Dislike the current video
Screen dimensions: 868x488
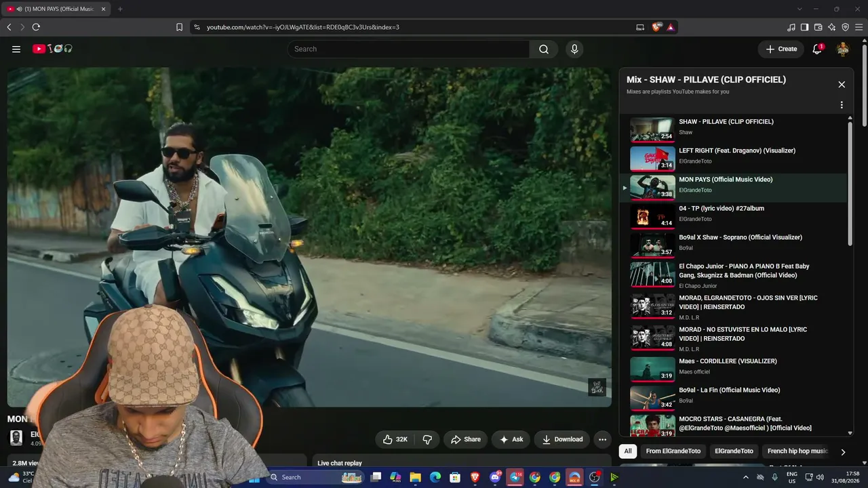point(427,439)
